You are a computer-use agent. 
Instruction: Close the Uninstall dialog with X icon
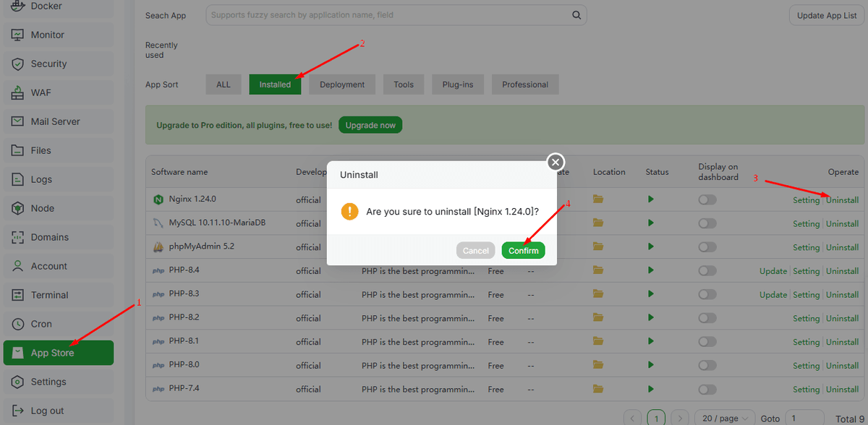(555, 162)
